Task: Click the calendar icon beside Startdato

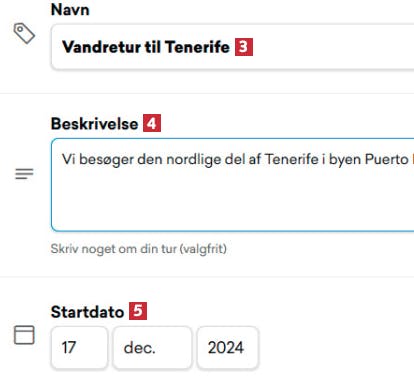Action: (24, 335)
